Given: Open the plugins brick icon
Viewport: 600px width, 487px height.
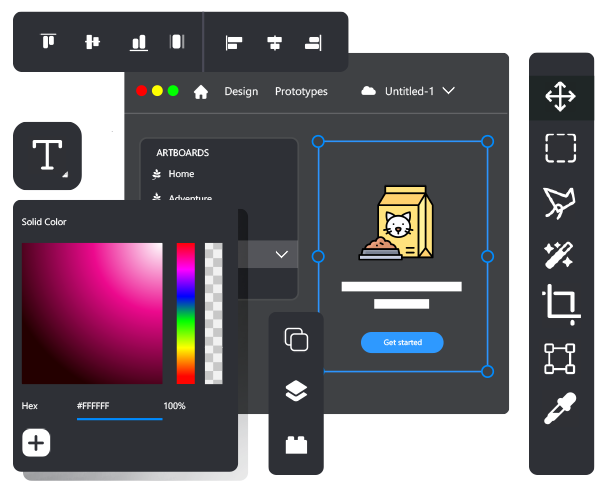Looking at the screenshot, I should click(x=296, y=445).
